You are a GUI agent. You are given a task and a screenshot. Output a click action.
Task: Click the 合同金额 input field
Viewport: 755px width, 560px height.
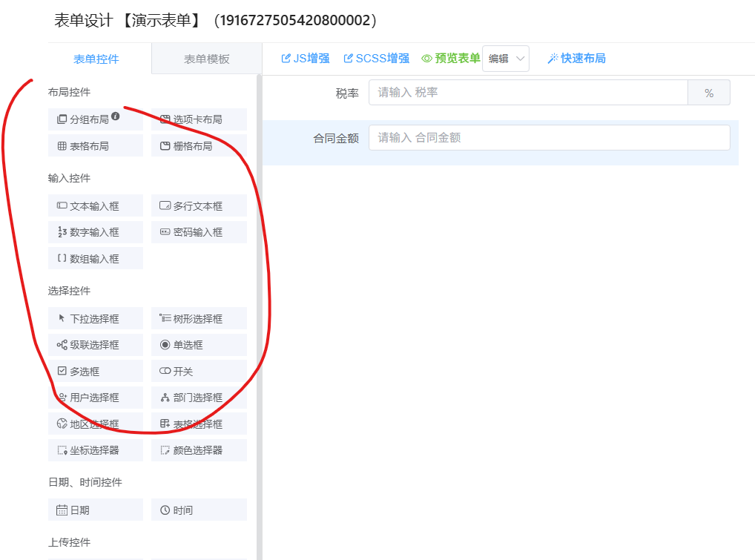click(x=549, y=138)
